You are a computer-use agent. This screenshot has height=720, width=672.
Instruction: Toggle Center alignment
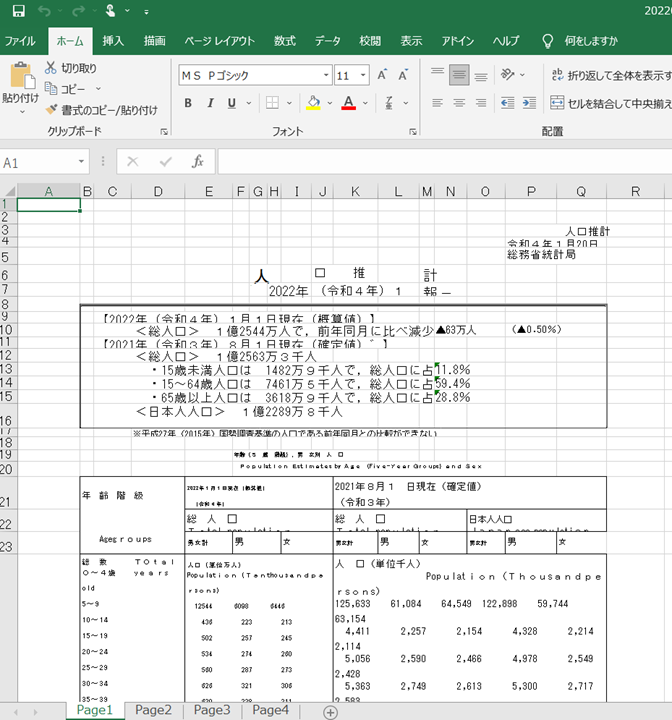click(459, 103)
